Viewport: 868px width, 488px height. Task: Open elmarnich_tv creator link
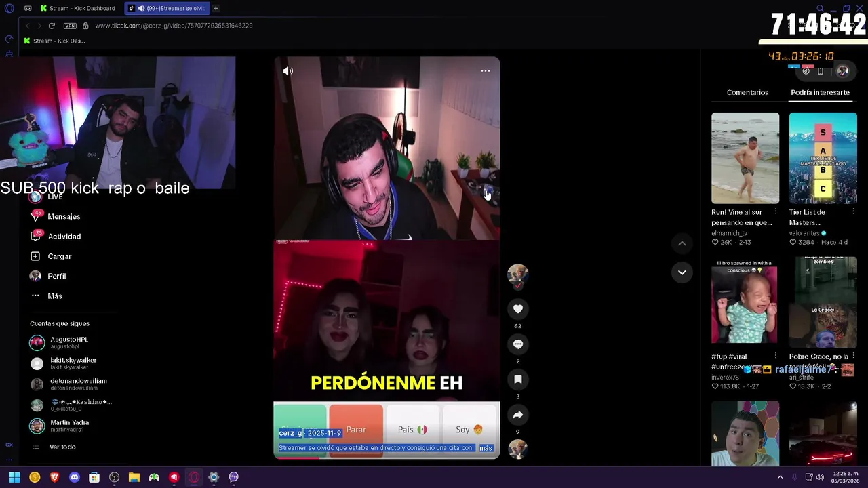tap(729, 233)
